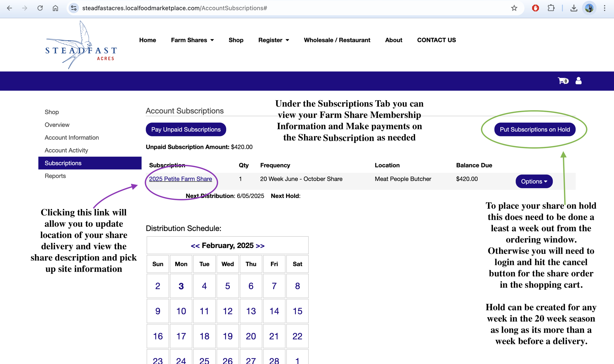
Task: Reload the page using browser refresh icon
Action: [x=40, y=8]
